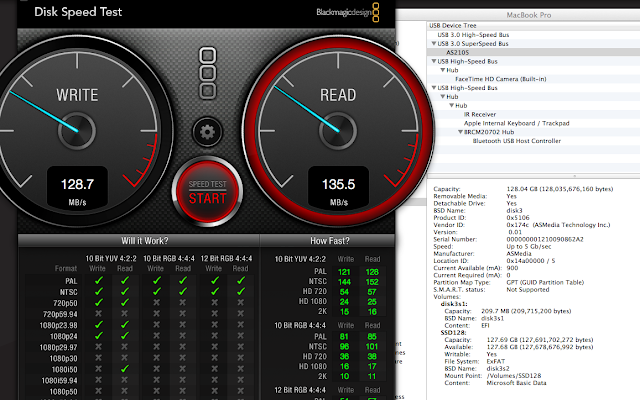Click the How Fast? panel header
This screenshot has width=640, height=400.
329,241
